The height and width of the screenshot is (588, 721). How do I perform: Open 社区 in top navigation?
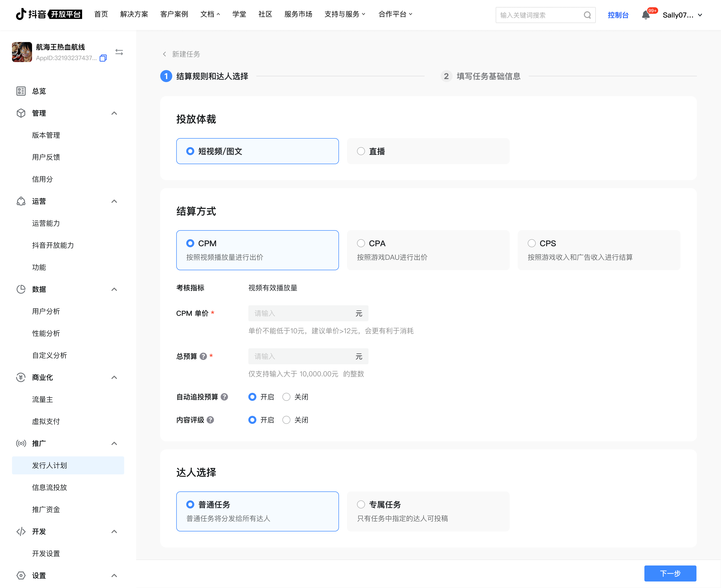click(x=265, y=14)
